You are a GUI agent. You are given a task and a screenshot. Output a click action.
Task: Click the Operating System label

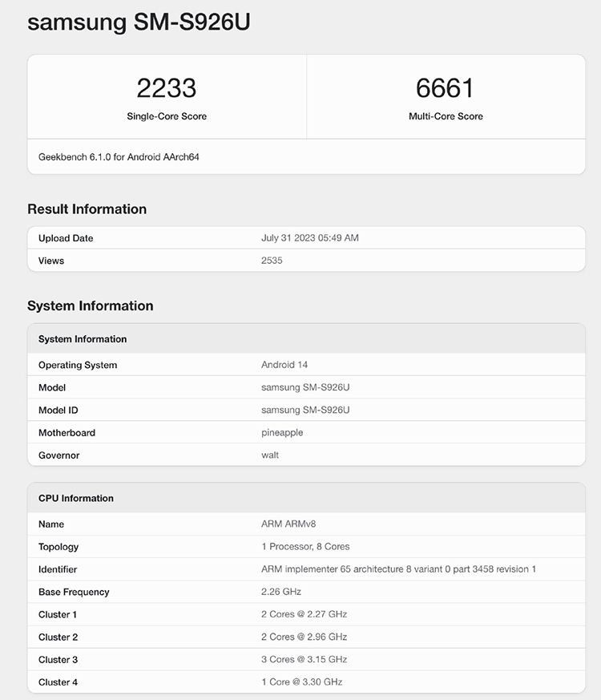(x=78, y=365)
